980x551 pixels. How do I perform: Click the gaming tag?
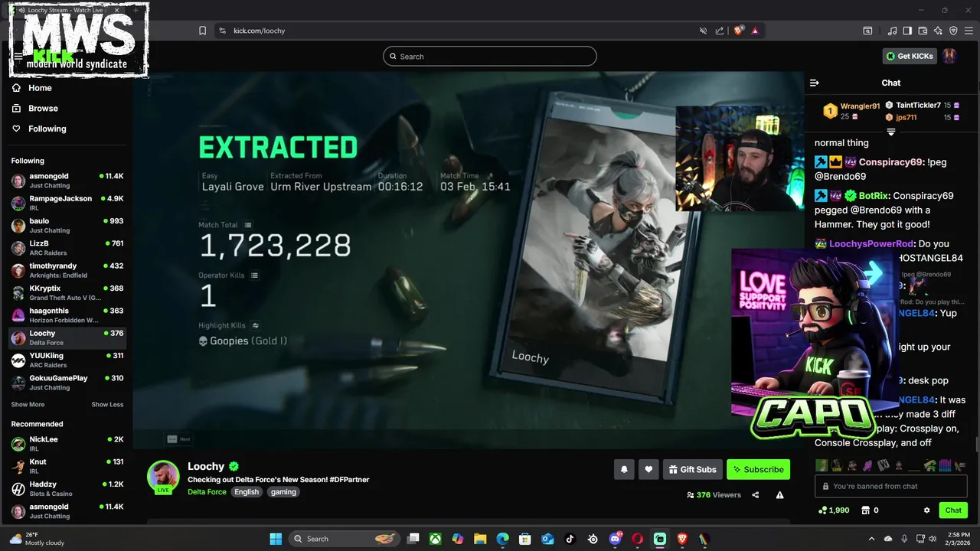tap(283, 492)
